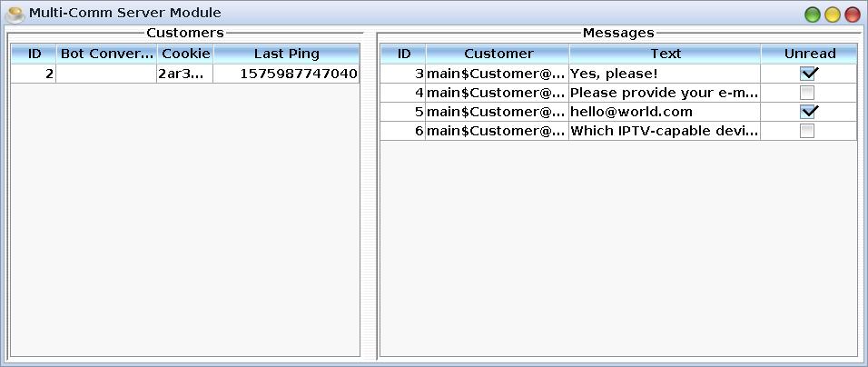Mark message ID 6 as unread
This screenshot has height=367, width=868.
807,131
